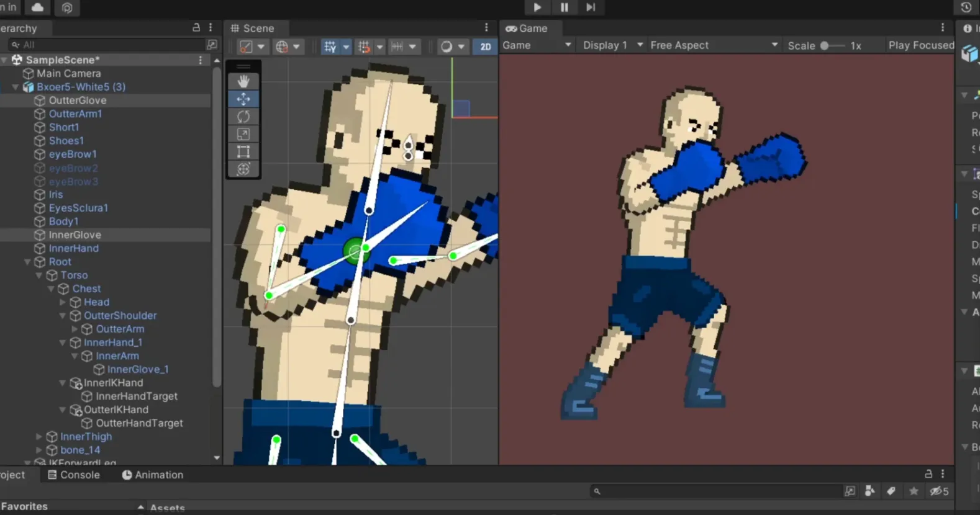Toggle the Hierarchy panel lock
This screenshot has height=515, width=980.
click(196, 28)
